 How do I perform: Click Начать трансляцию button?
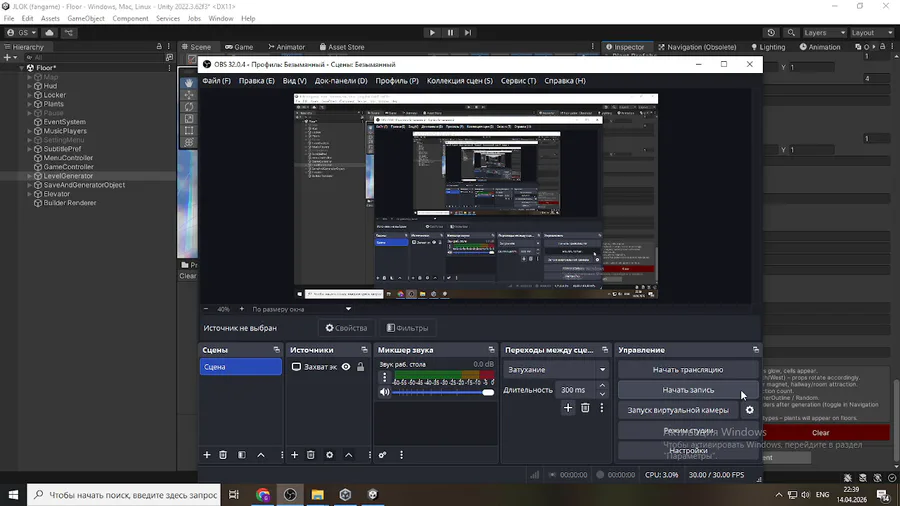click(x=688, y=370)
